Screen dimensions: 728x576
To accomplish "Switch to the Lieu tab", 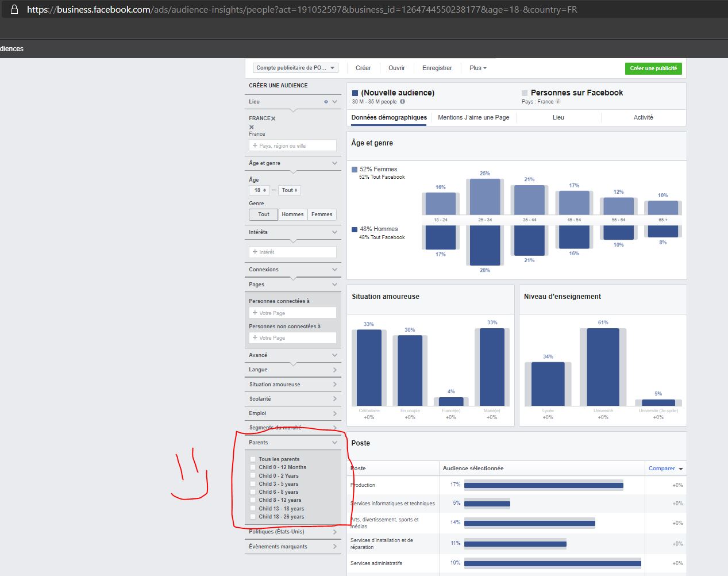I will pyautogui.click(x=558, y=117).
